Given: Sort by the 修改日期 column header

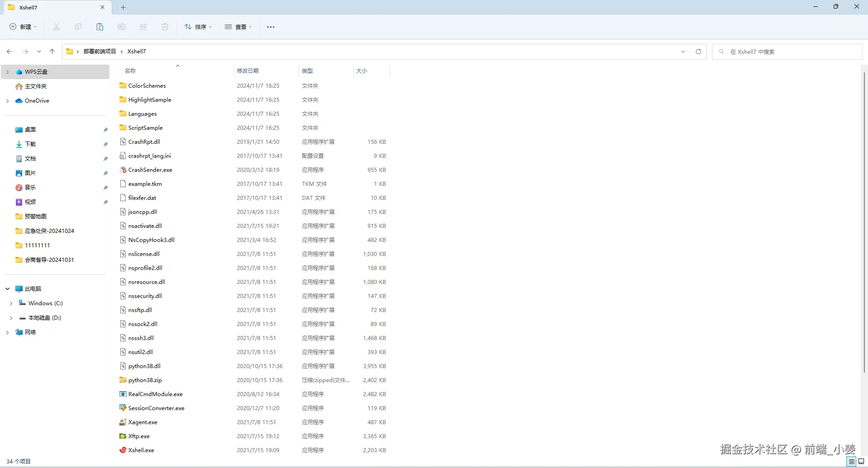Looking at the screenshot, I should (248, 71).
